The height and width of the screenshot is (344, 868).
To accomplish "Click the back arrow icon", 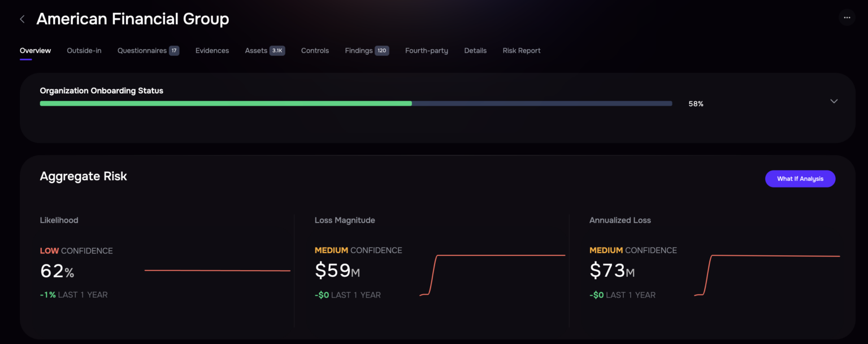I will [23, 19].
